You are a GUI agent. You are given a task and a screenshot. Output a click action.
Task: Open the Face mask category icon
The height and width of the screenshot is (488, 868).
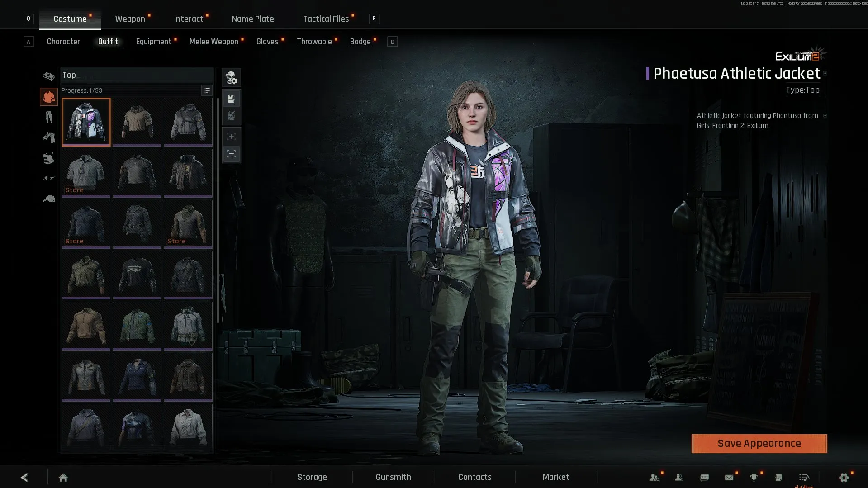[x=49, y=158]
